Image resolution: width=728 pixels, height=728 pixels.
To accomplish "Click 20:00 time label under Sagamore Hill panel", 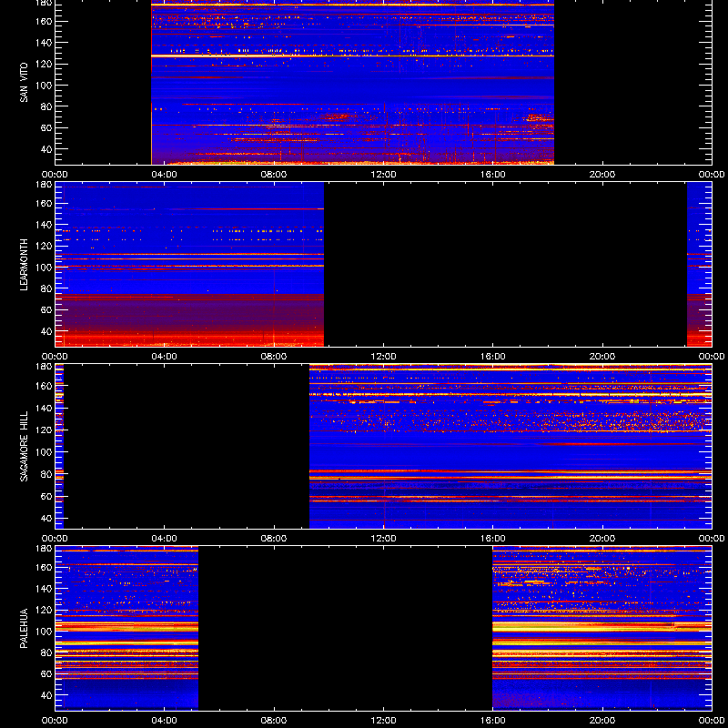I will 602,539.
